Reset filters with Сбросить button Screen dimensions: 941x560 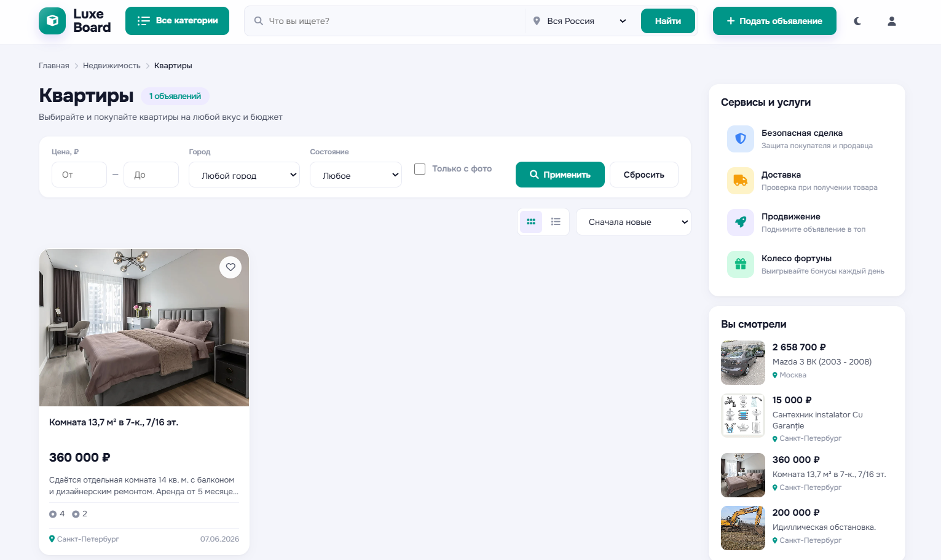[x=644, y=175]
